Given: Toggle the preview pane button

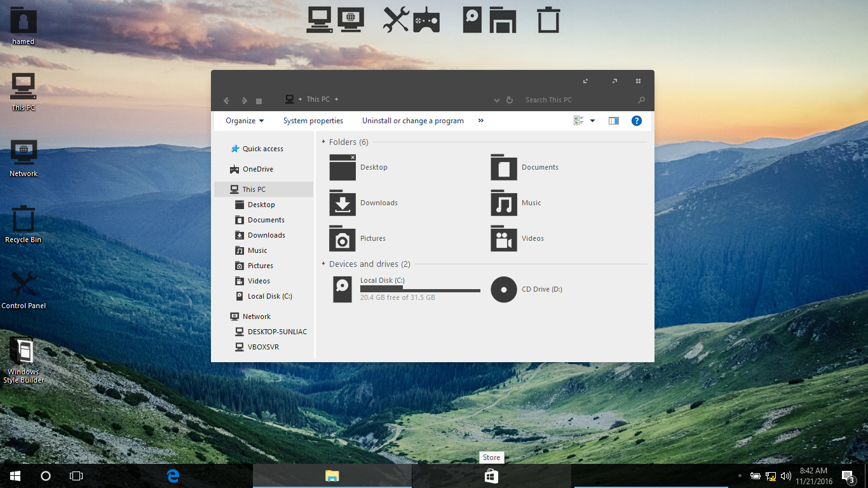Looking at the screenshot, I should [x=613, y=121].
